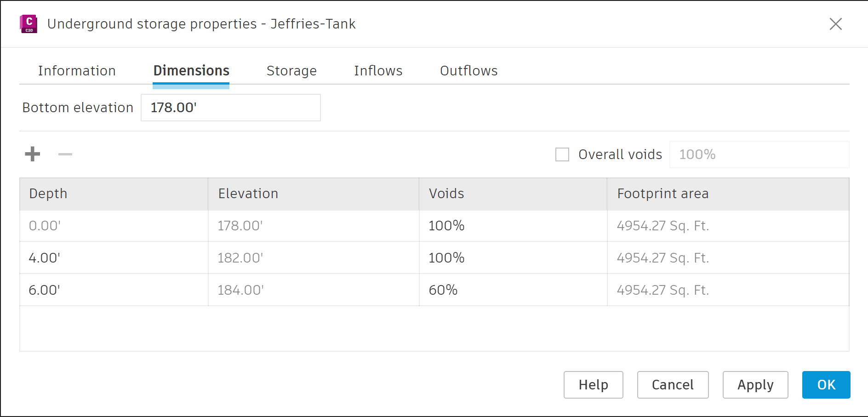The image size is (868, 417).
Task: Enable the Overall voids checkbox
Action: click(562, 154)
